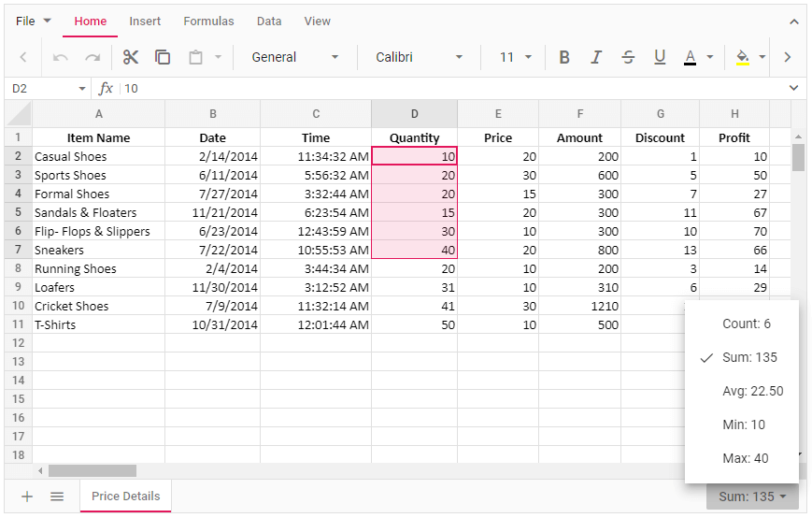
Task: Click the Cut scissors icon
Action: coord(131,57)
